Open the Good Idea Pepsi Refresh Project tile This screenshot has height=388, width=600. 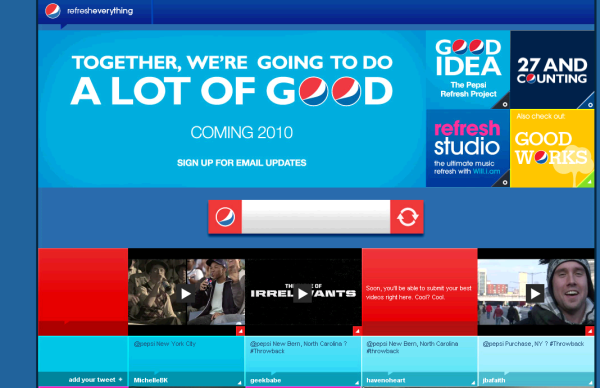468,70
